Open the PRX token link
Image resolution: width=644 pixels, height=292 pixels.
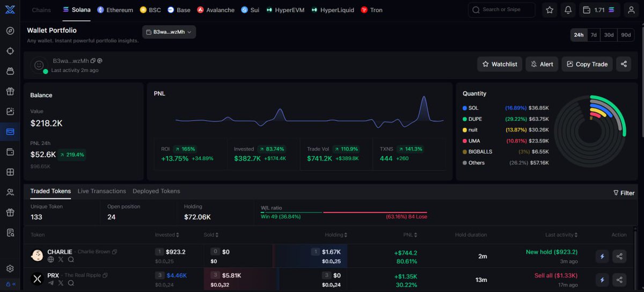pyautogui.click(x=53, y=275)
